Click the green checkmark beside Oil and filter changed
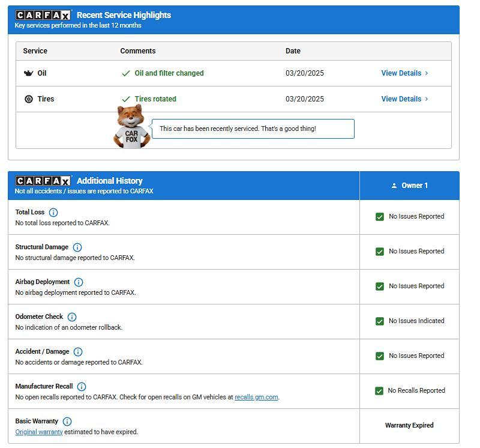Screen dimensions: 480x448 click(x=126, y=73)
